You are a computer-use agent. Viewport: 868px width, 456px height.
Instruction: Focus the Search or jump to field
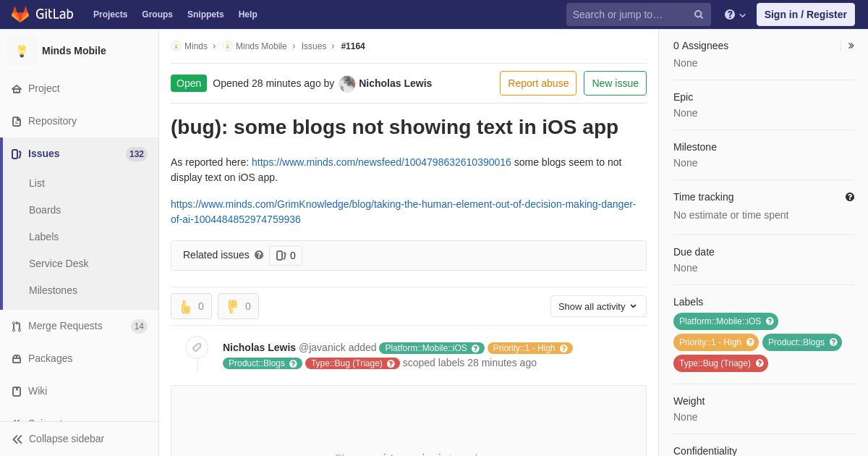[x=639, y=14]
